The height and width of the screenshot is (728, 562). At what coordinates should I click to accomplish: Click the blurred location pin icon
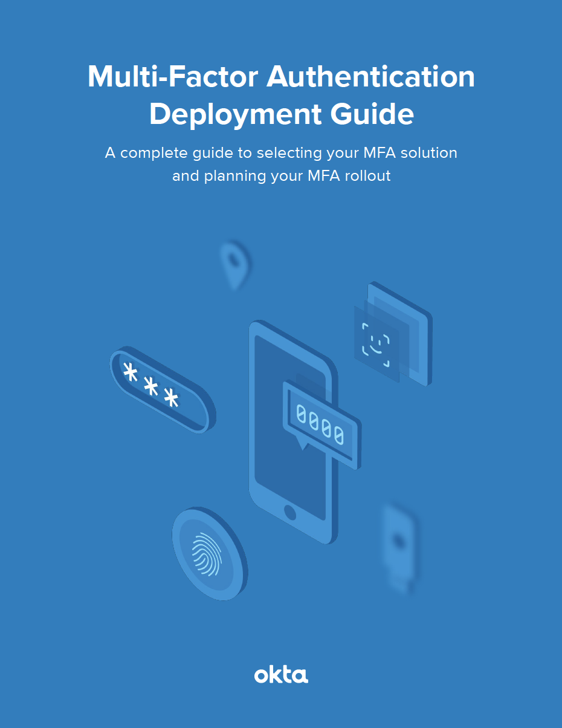[234, 263]
